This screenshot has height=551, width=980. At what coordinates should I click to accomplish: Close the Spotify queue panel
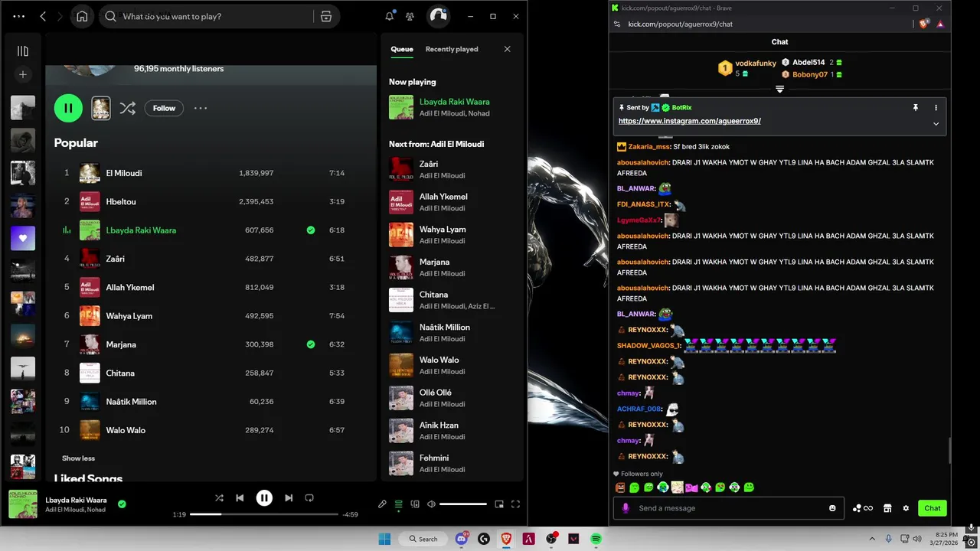(507, 49)
